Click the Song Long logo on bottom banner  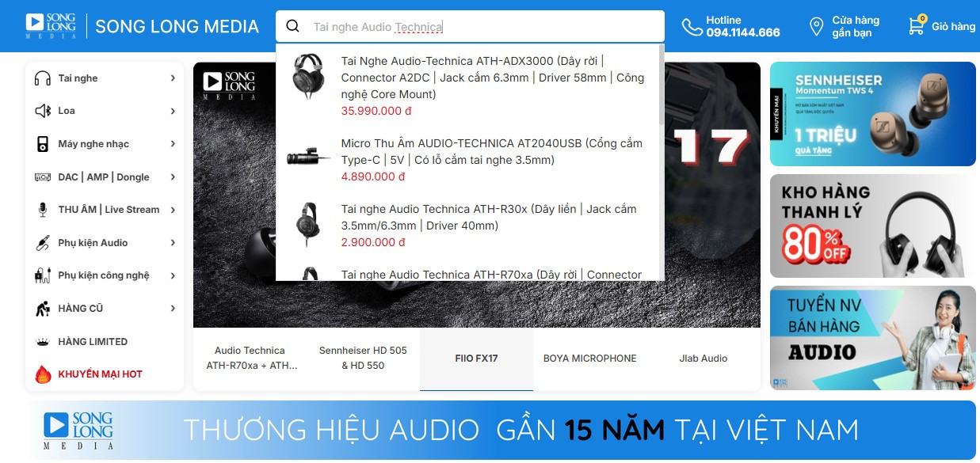[x=78, y=430]
